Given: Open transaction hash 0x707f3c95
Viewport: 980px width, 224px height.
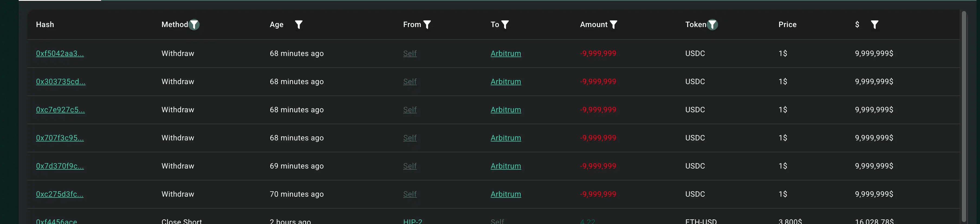Looking at the screenshot, I should pyautogui.click(x=60, y=138).
